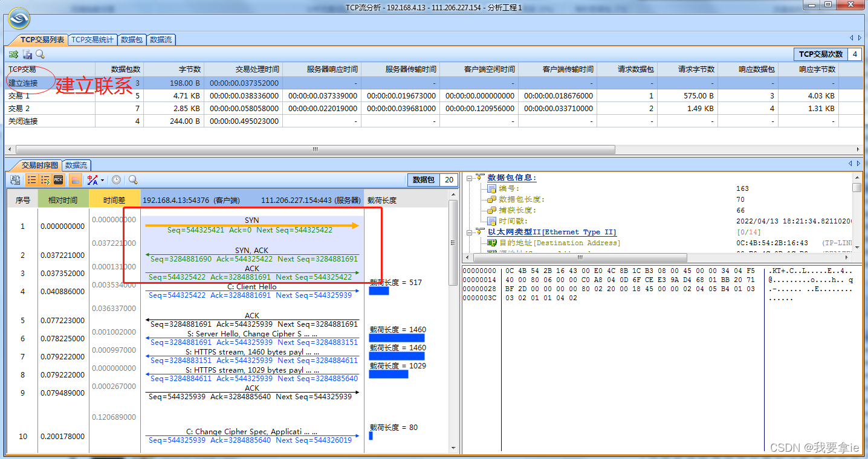The height and width of the screenshot is (459, 868).
Task: Select the 建立连接 transaction row
Action: click(x=434, y=83)
